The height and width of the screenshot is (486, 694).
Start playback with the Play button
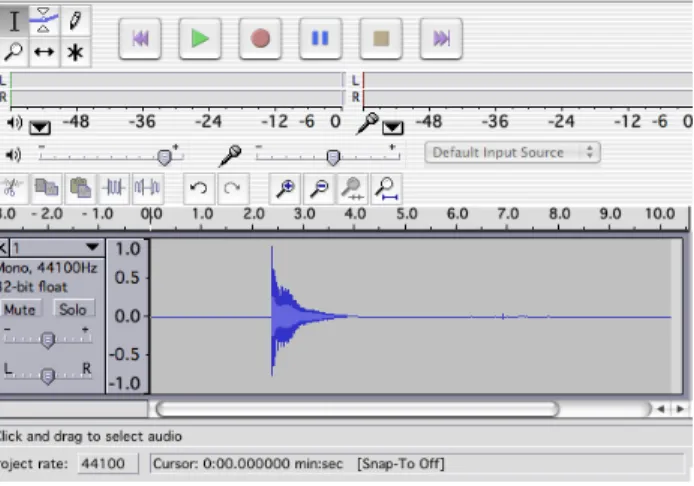click(x=200, y=39)
